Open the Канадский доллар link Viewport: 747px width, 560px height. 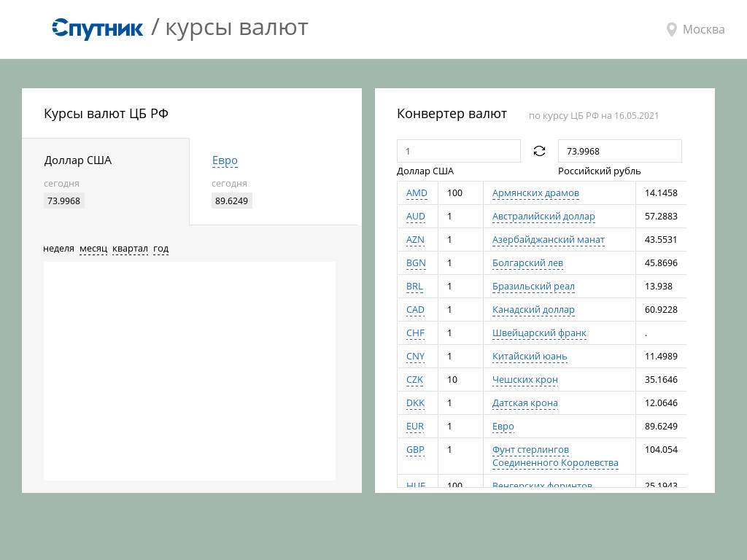coord(533,310)
